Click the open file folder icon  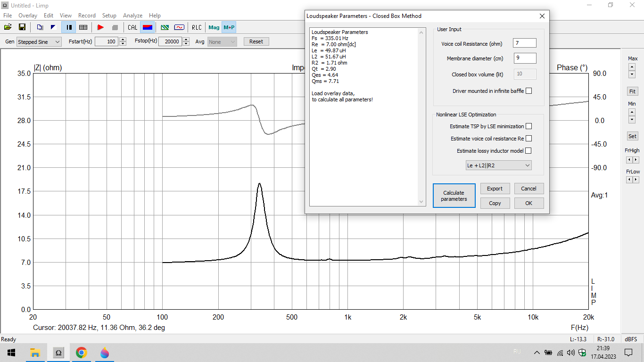pos(8,27)
